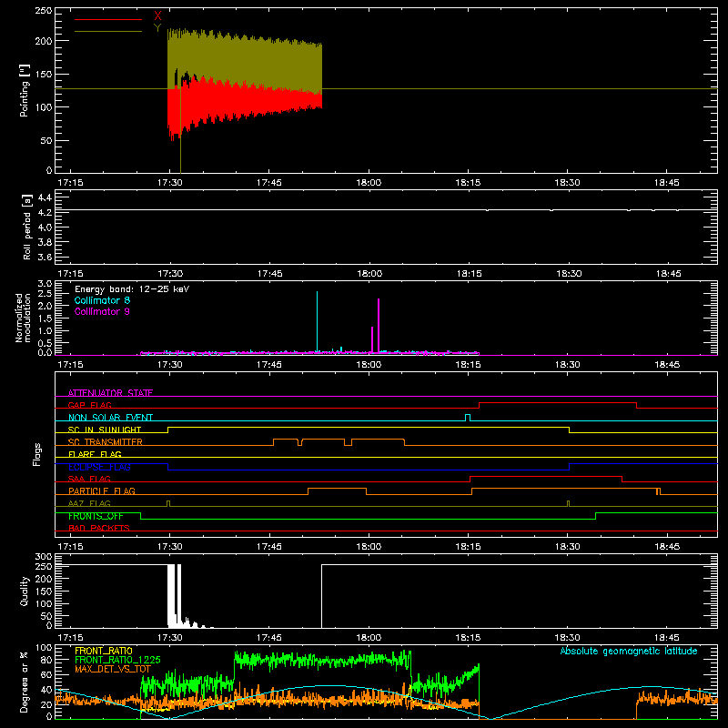Click the 18:00 tick under Pointing plot
This screenshot has width=728, height=728.
click(x=369, y=183)
